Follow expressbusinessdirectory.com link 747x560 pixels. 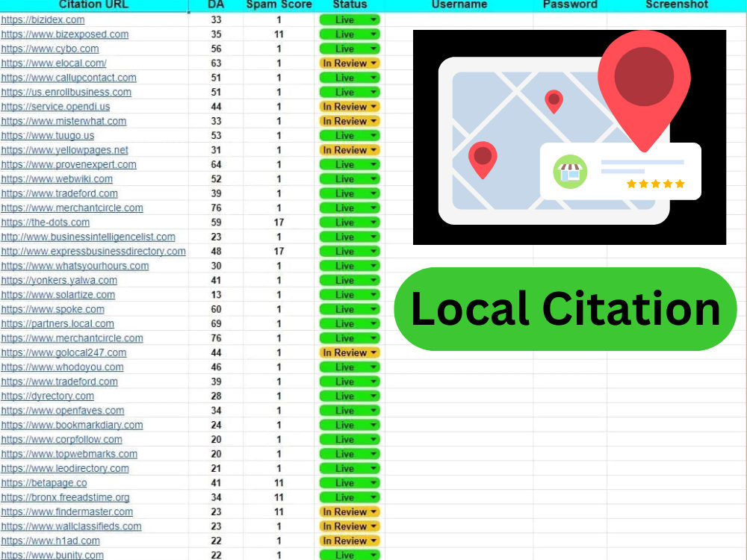tap(93, 252)
